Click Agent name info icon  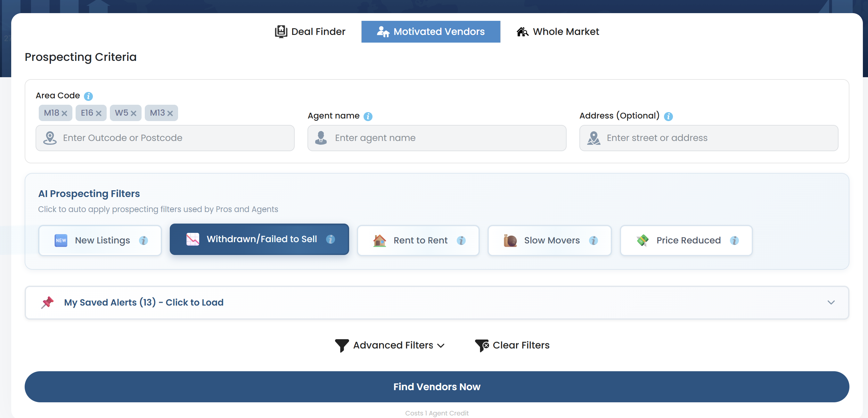(x=368, y=116)
